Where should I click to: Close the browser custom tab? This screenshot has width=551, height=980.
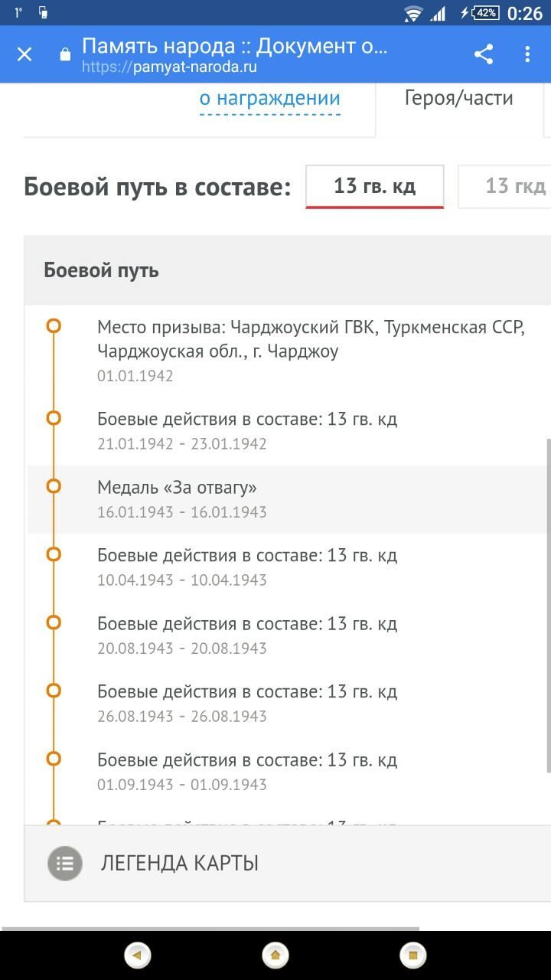pyautogui.click(x=24, y=54)
